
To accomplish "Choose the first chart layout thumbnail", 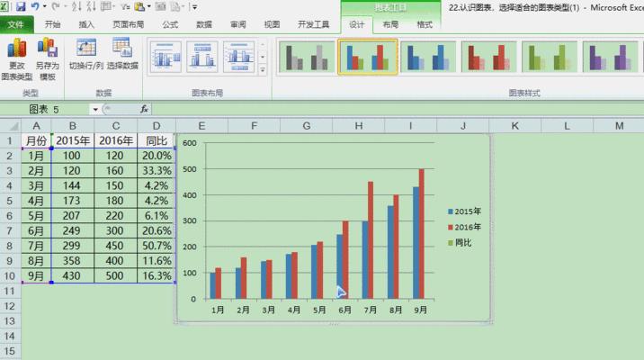I will pyautogui.click(x=165, y=57).
